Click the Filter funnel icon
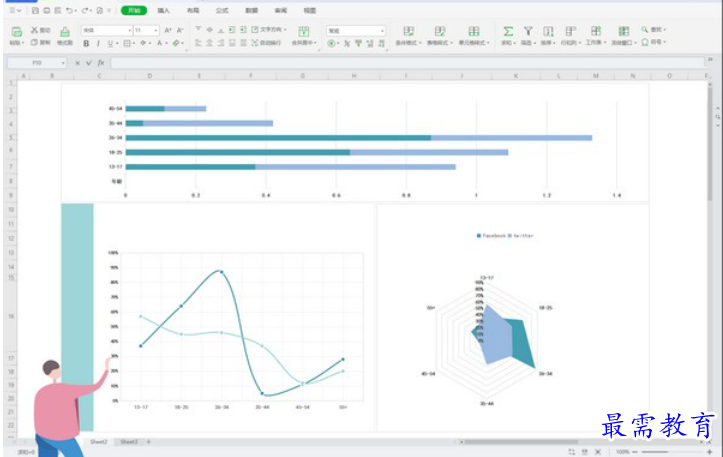 pyautogui.click(x=528, y=31)
